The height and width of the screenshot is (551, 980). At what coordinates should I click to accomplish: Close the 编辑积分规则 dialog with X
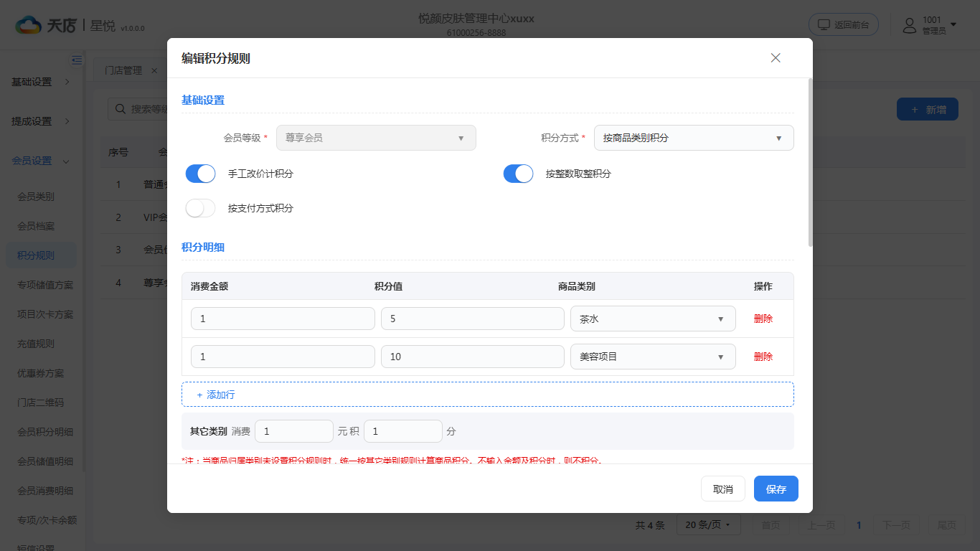[776, 58]
